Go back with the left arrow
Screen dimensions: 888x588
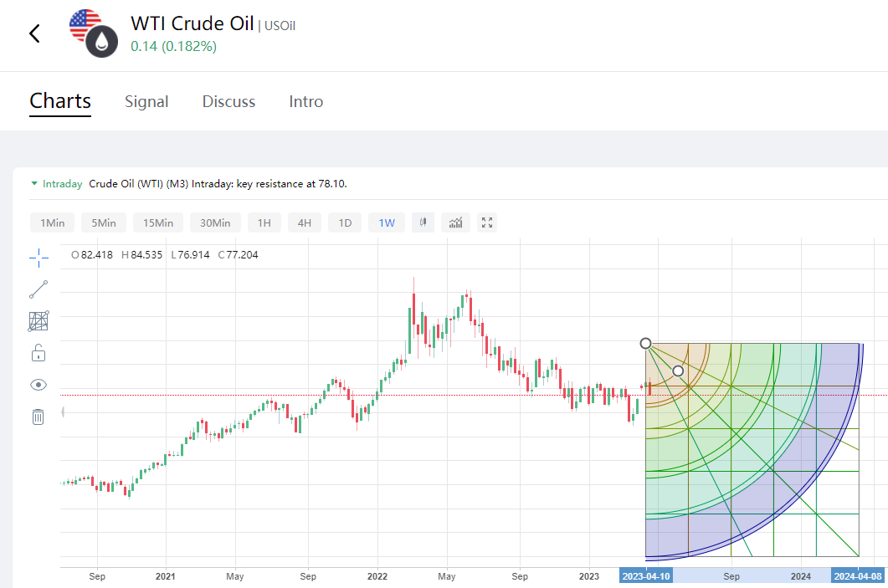(34, 33)
